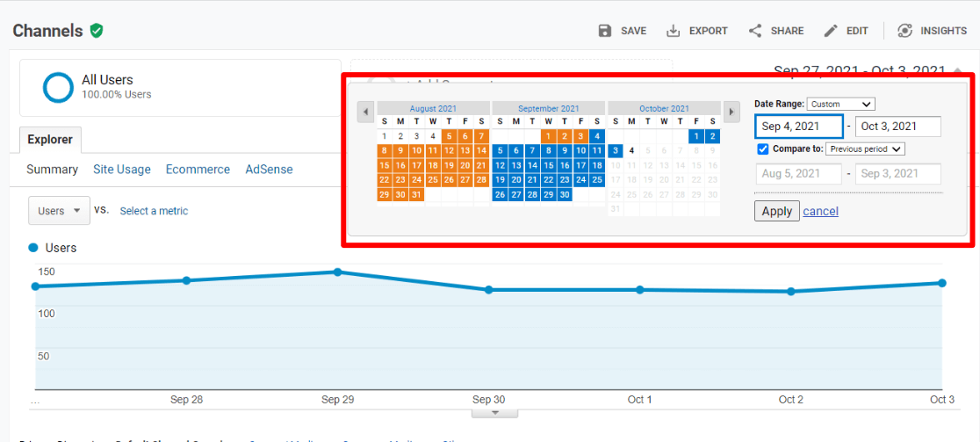Click the All Users segment circle
This screenshot has height=442, width=980.
(58, 87)
